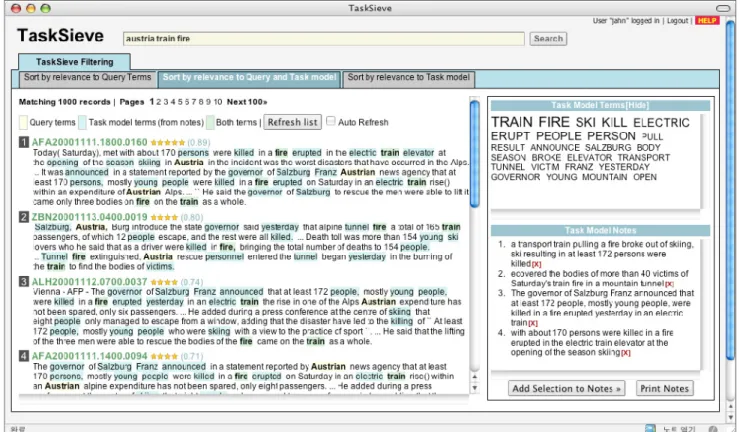Go to results page 10
The width and height of the screenshot is (740, 432).
click(218, 102)
